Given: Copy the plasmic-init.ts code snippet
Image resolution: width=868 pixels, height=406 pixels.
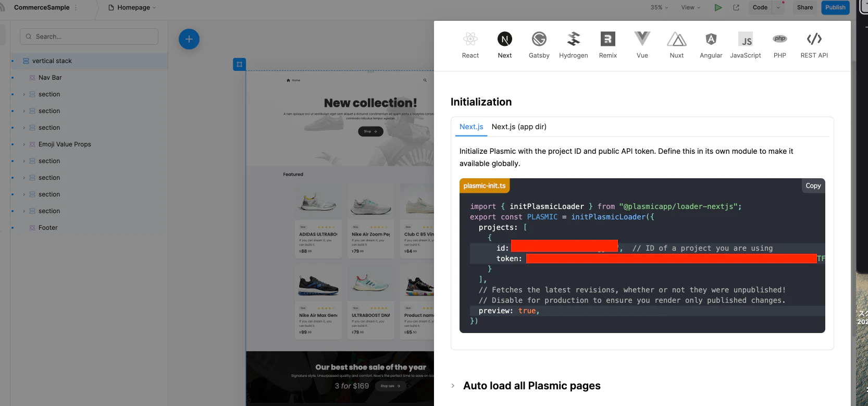Looking at the screenshot, I should click(x=813, y=186).
